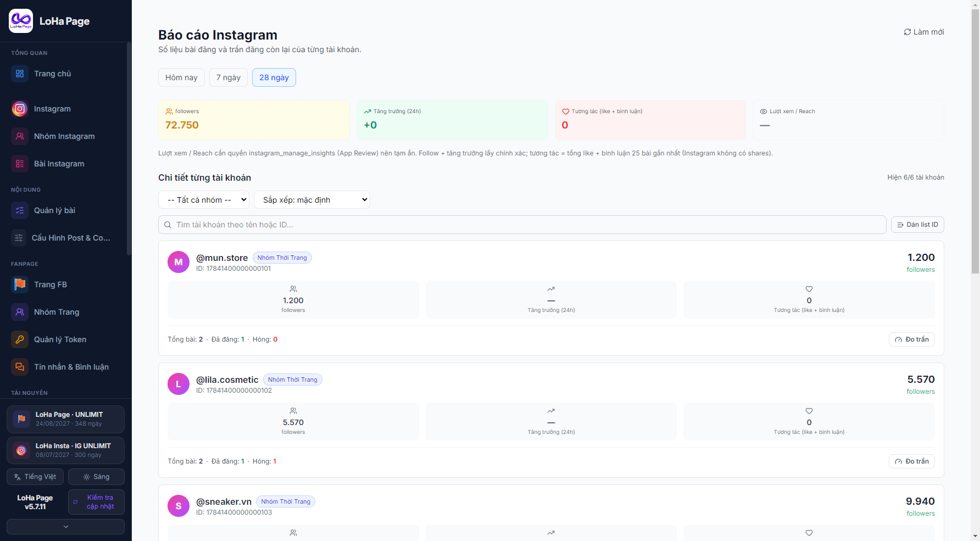Click the sidebar scrollbar thumb
The width and height of the screenshot is (980, 541).
[129, 149]
